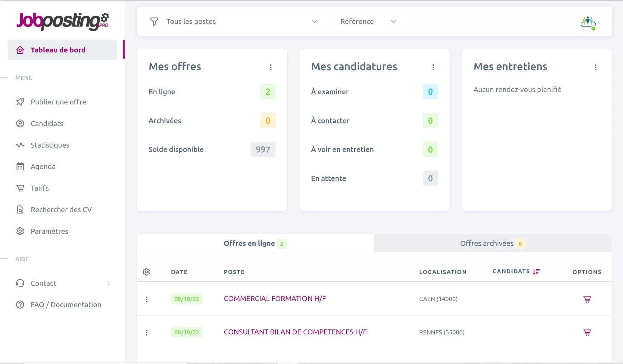
Task: Click date 08/10/22 on CONSULTANT BILAN row
Action: pyautogui.click(x=187, y=332)
